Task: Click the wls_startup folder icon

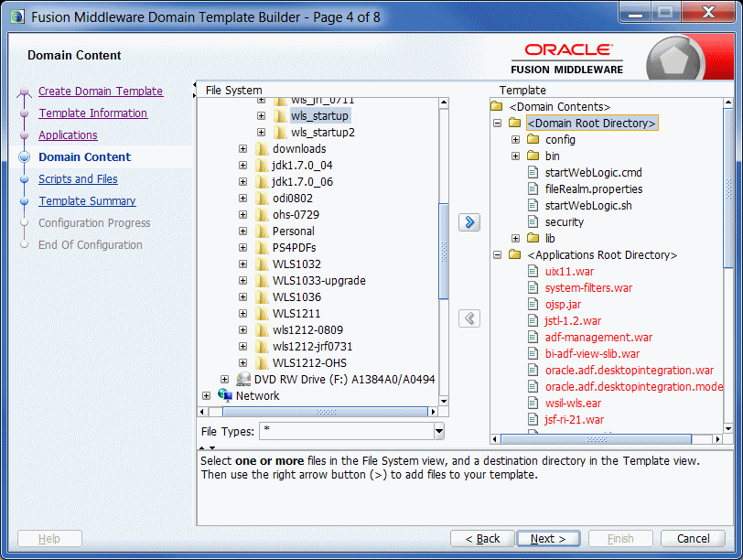Action: point(280,116)
